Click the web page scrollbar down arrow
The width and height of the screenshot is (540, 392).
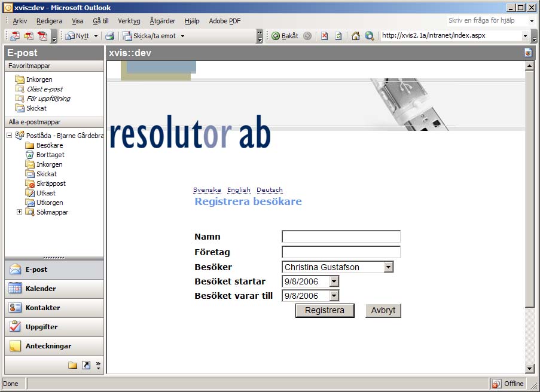click(x=530, y=369)
